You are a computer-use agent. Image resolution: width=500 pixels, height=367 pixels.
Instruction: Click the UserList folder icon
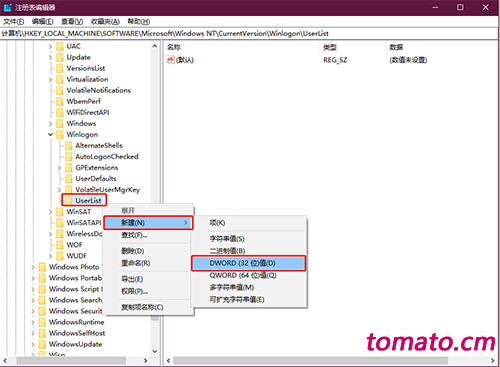69,200
